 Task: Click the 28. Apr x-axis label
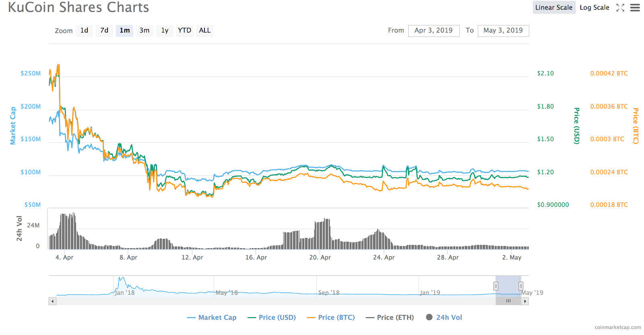coord(448,257)
